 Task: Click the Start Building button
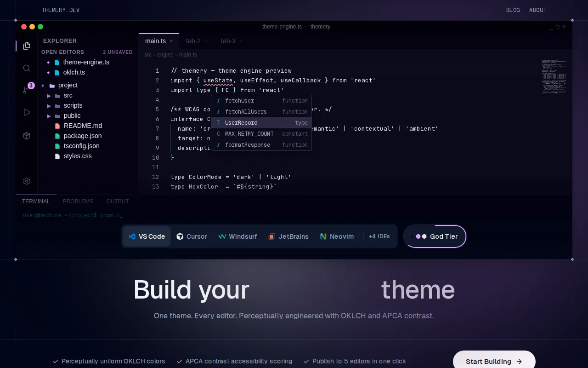tap(494, 362)
